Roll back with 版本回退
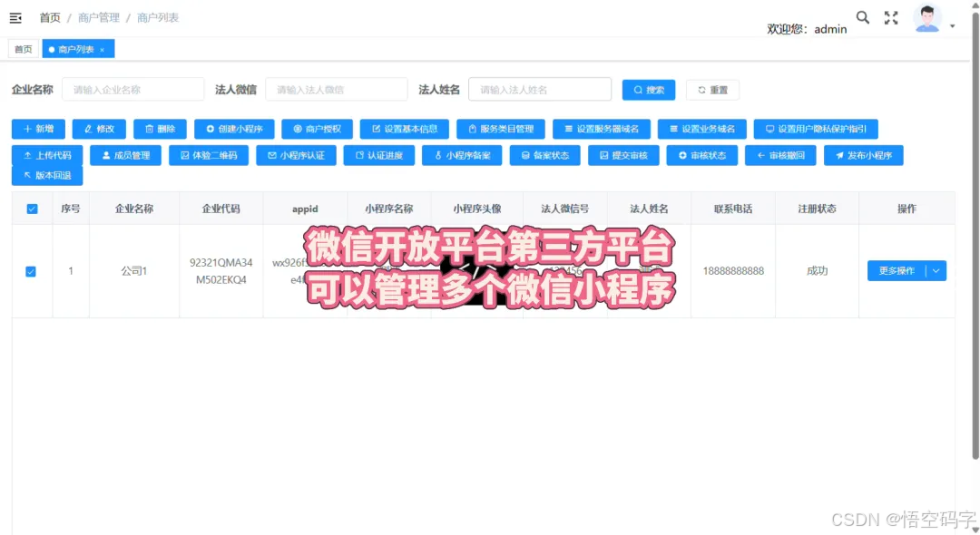The image size is (980, 535). coord(47,175)
